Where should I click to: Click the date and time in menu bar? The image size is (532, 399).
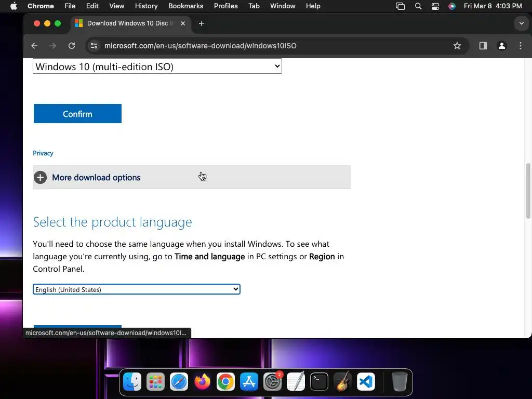(493, 6)
